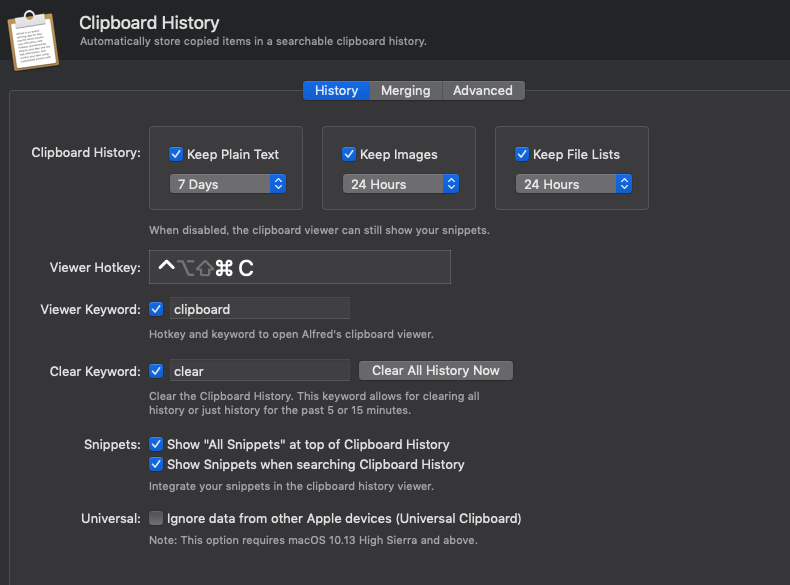The image size is (790, 585).
Task: Click the note about macOS 10.13 High Sierra
Action: click(x=313, y=540)
